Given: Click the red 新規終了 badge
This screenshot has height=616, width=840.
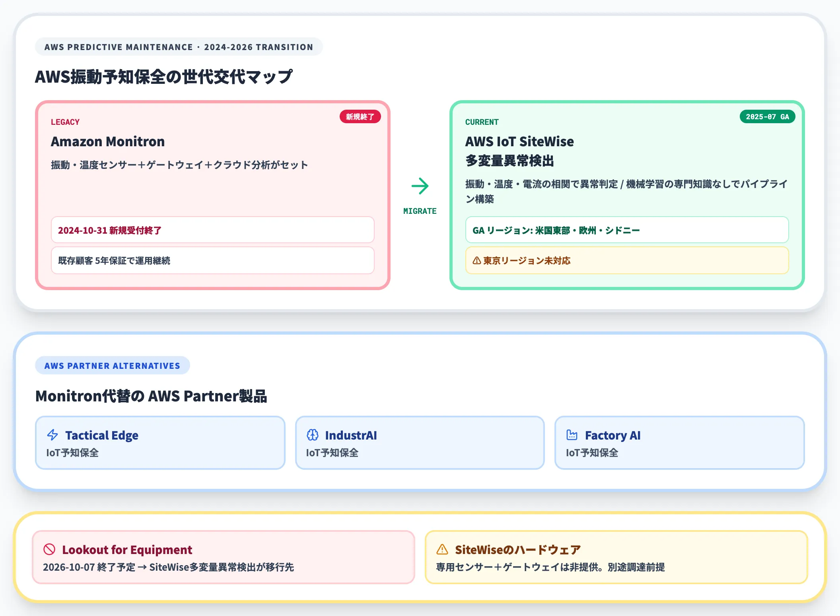Looking at the screenshot, I should 360,116.
